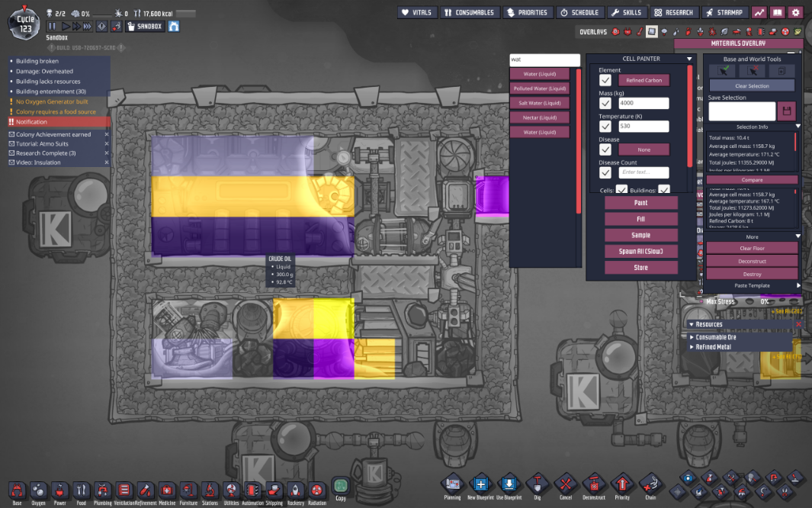This screenshot has height=508, width=812.
Task: Toggle the Oxygen overlay icon
Action: pos(616,32)
